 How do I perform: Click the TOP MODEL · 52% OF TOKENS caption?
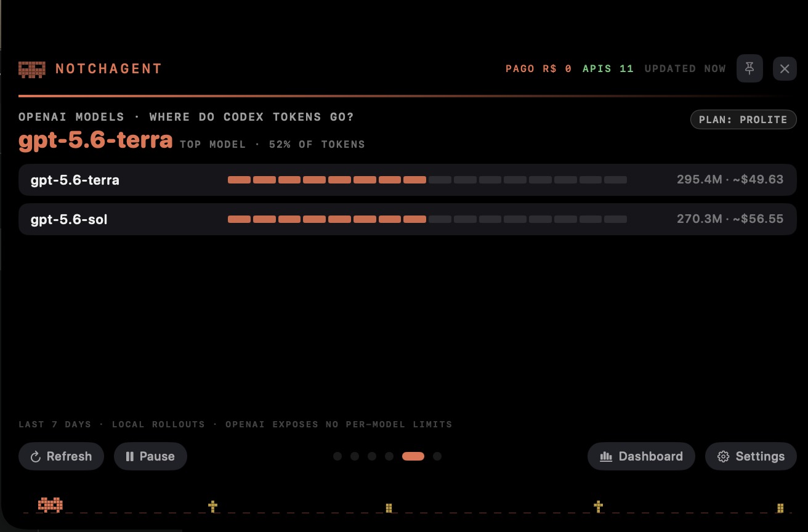(x=272, y=145)
